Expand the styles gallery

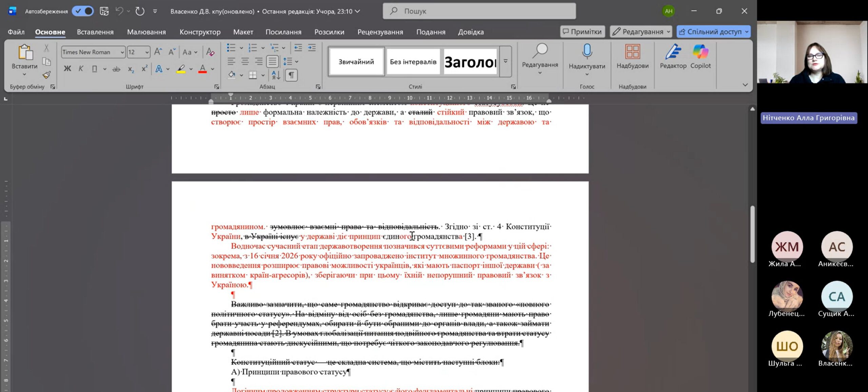pyautogui.click(x=505, y=61)
